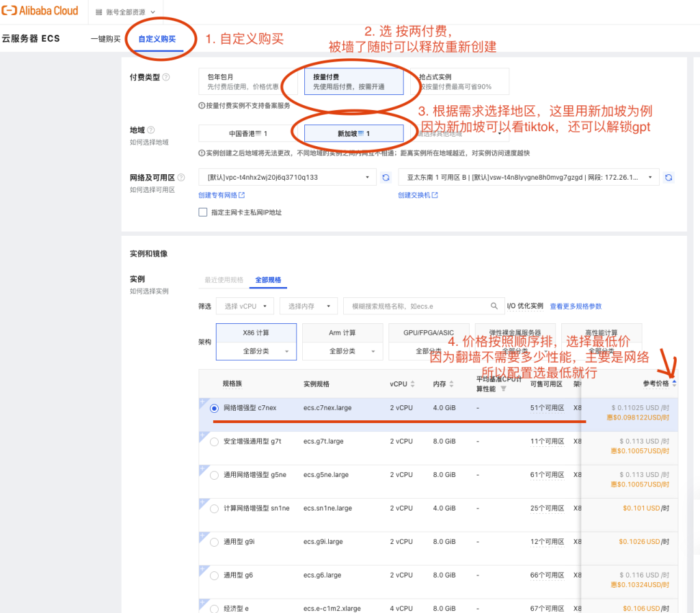700x613 pixels.
Task: Select the 经济型 e radio button
Action: coord(214,609)
